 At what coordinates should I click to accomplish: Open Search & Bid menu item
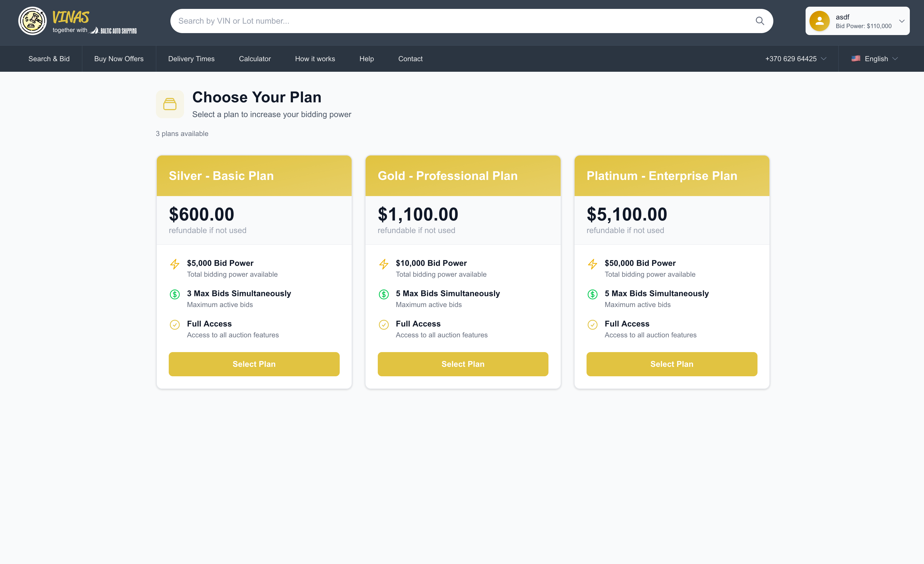49,59
